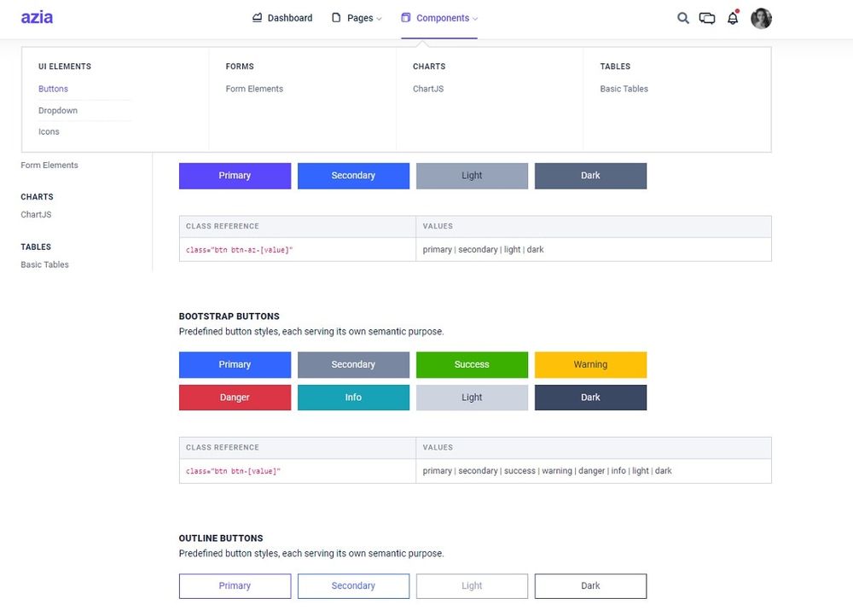Screen dimensions: 853x616
Task: Go to Form Elements page
Action: [253, 88]
